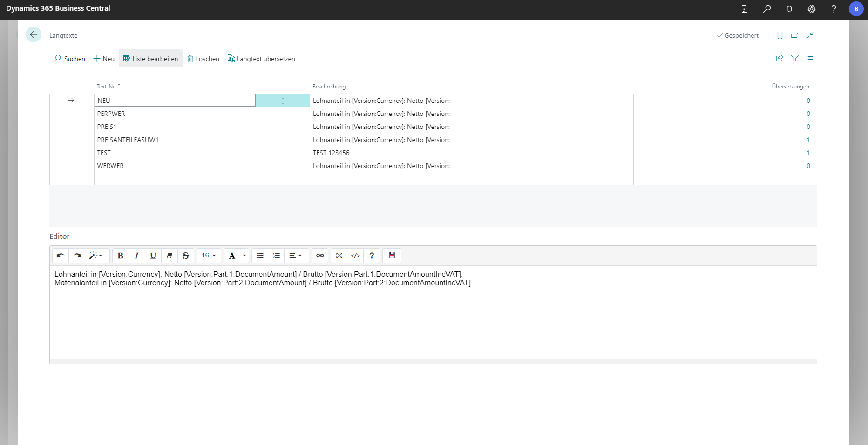Click Liste bearbeiten in the action bar
868x445 pixels.
point(150,59)
